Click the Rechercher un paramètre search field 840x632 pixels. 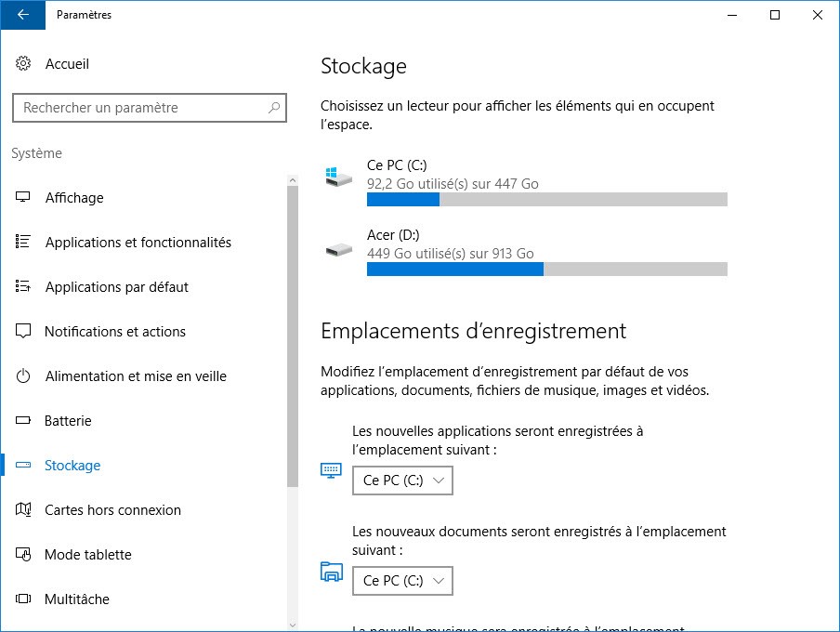coord(139,108)
